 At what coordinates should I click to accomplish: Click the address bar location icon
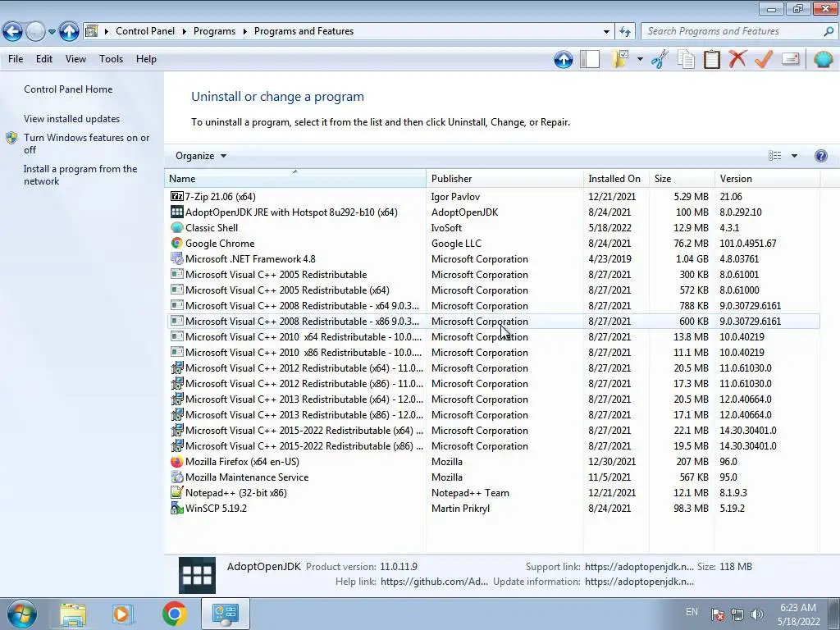[x=92, y=31]
